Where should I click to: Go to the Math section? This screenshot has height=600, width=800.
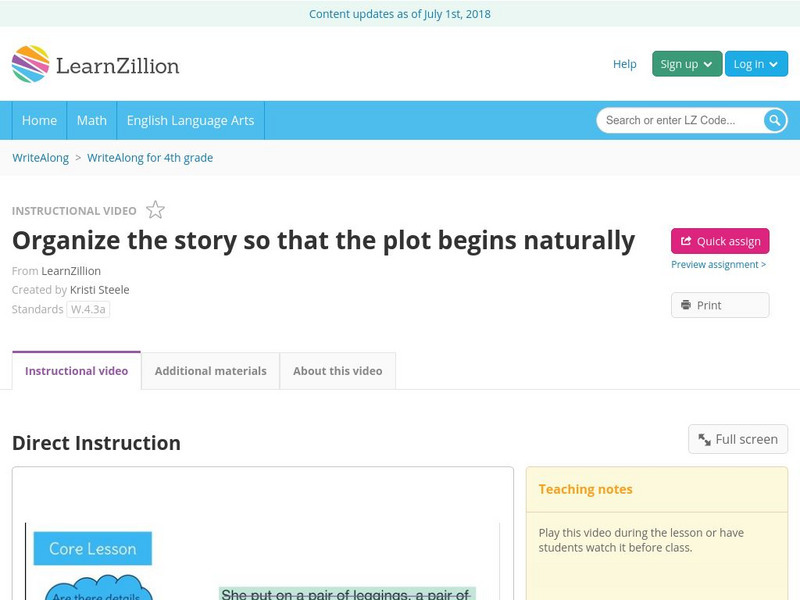click(92, 120)
